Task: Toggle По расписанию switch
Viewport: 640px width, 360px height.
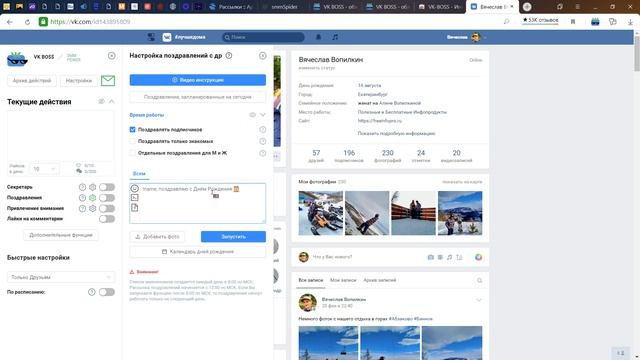Action: pos(107,292)
